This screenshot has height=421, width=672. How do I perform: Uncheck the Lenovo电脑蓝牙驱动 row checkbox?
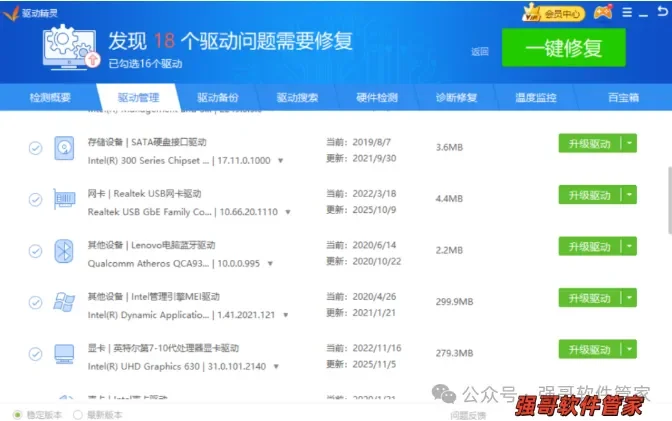pyautogui.click(x=36, y=251)
